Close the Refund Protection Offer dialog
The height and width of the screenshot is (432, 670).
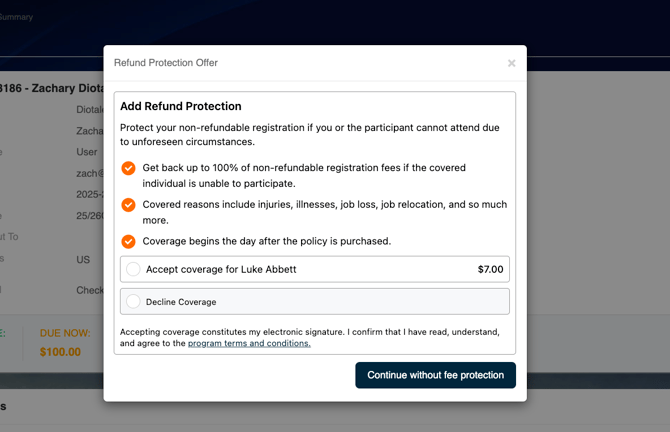tap(511, 63)
